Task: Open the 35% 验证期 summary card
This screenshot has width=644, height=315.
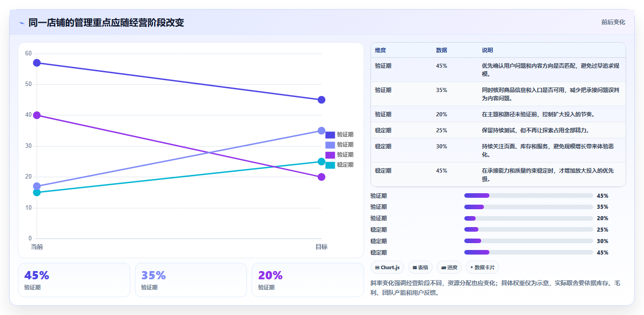Action: tap(191, 280)
